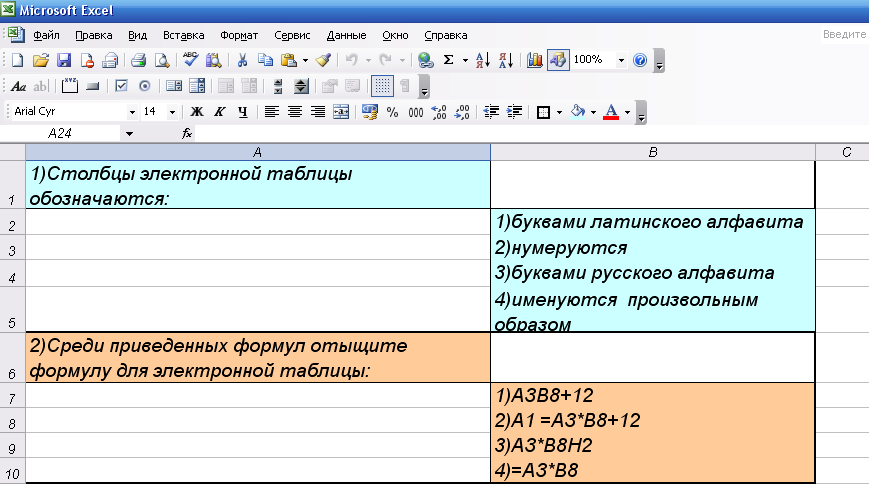Cut selection using the scissors icon

242,60
